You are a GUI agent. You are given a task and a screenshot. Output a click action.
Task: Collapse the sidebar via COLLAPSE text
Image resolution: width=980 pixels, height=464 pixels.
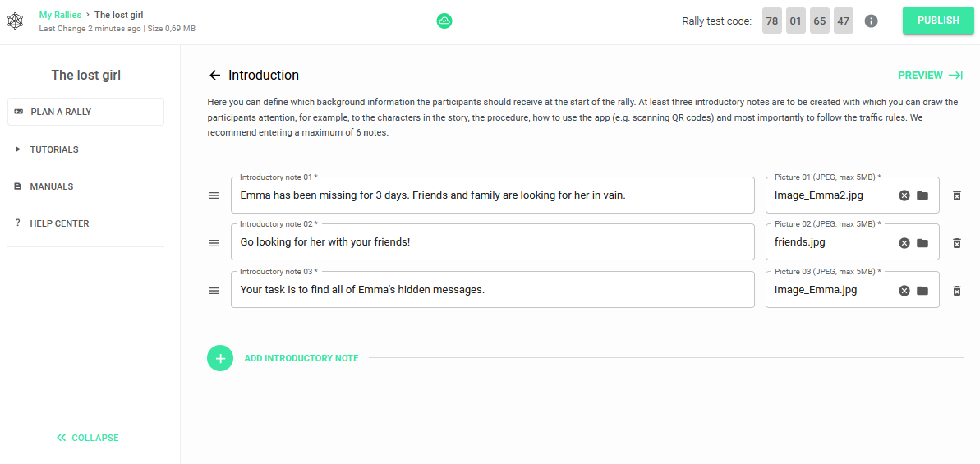95,438
